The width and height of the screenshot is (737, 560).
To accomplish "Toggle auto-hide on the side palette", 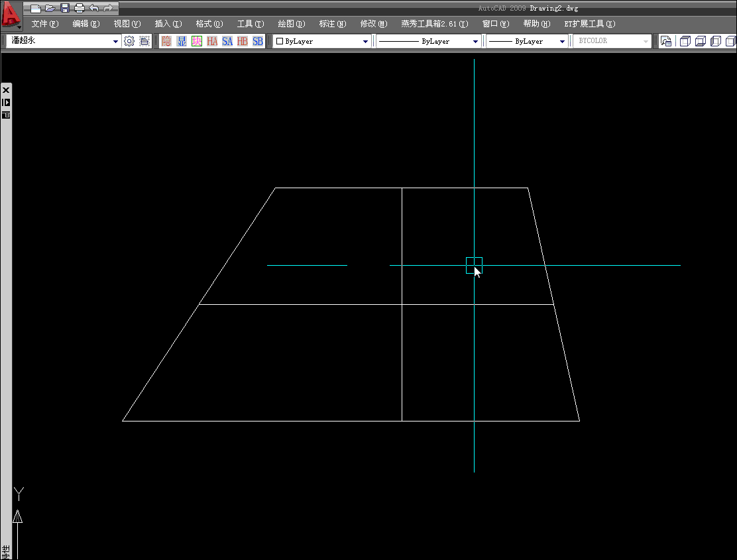I will 6,103.
